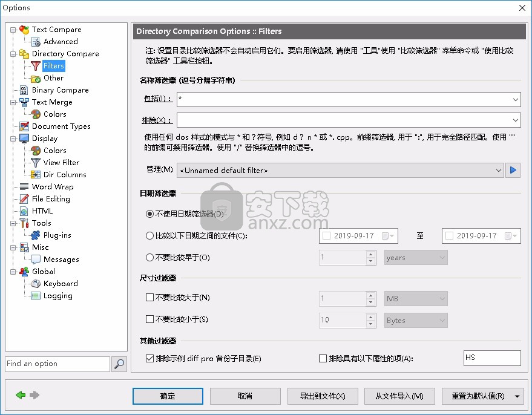
Task: Click the Advanced page gear icon
Action: pyautogui.click(x=36, y=41)
